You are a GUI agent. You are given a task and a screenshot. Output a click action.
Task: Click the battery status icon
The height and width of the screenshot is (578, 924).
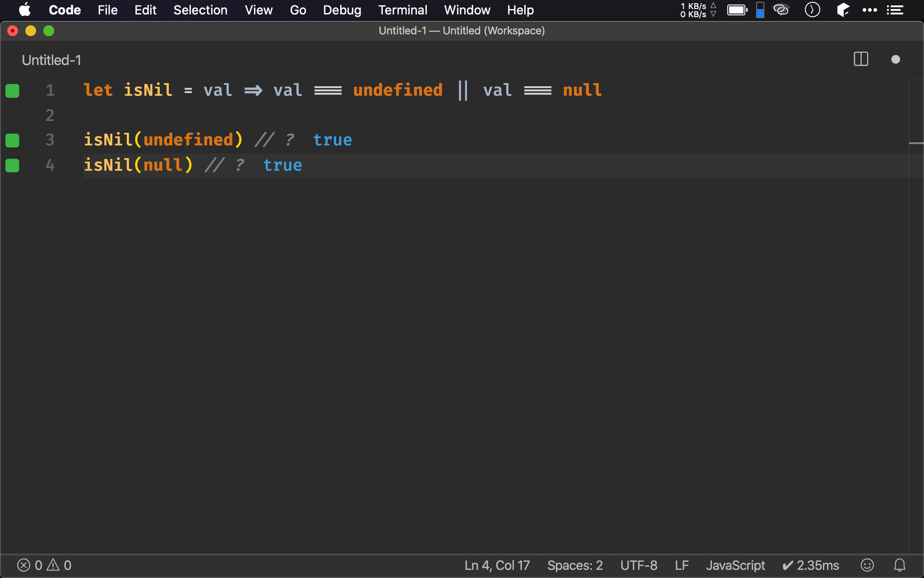point(737,10)
